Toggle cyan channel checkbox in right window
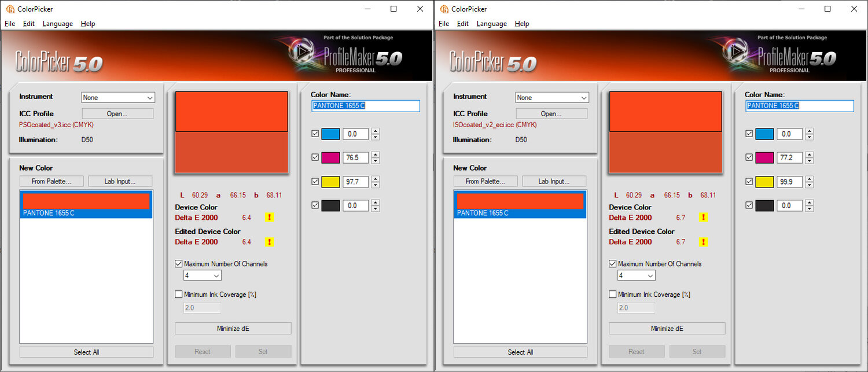Screen dimensions: 868x372 (x=749, y=134)
